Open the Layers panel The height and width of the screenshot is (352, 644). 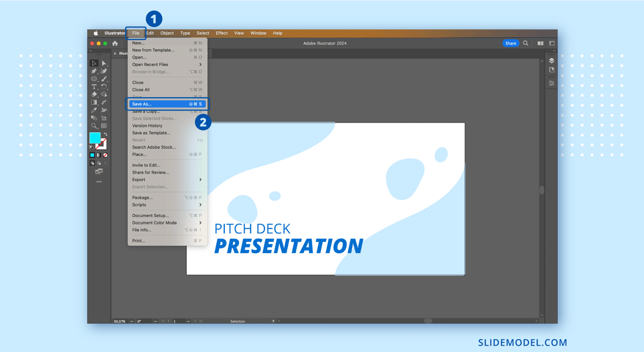point(551,61)
